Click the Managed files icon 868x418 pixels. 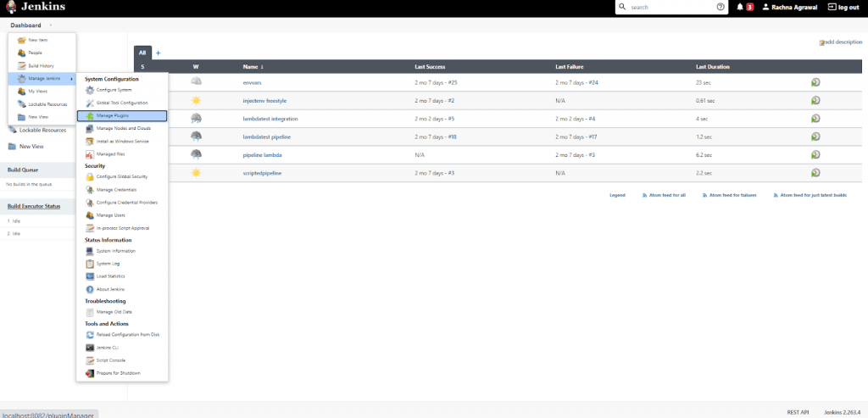coord(90,154)
